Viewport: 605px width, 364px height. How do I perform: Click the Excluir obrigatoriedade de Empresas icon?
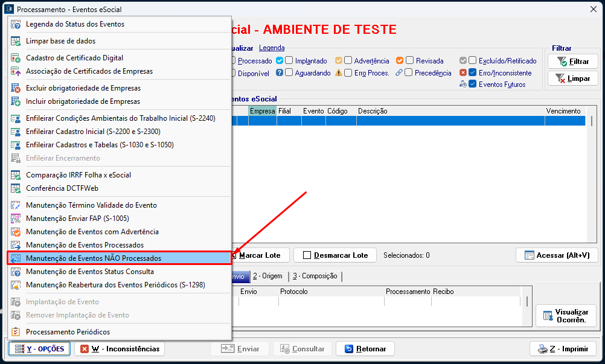click(16, 88)
